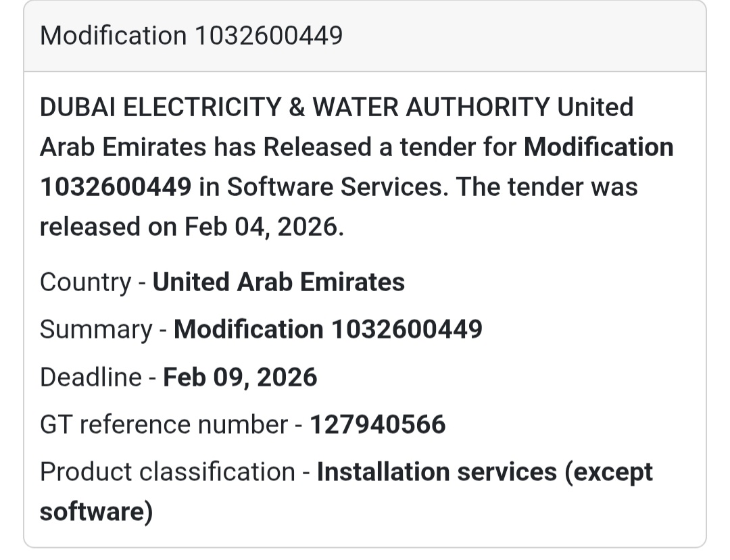This screenshot has height=560, width=730.
Task: Select the summary value Modification 1032600449
Action: [328, 329]
